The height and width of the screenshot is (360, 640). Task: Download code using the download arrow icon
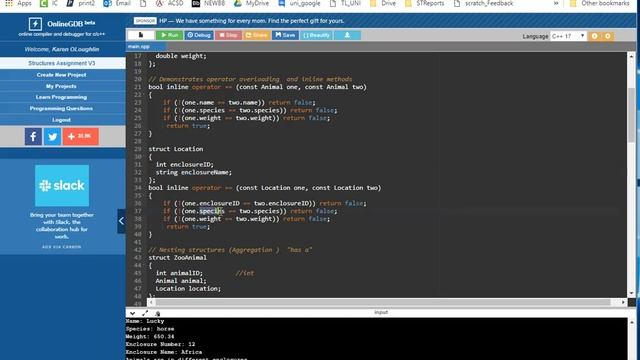click(x=347, y=35)
